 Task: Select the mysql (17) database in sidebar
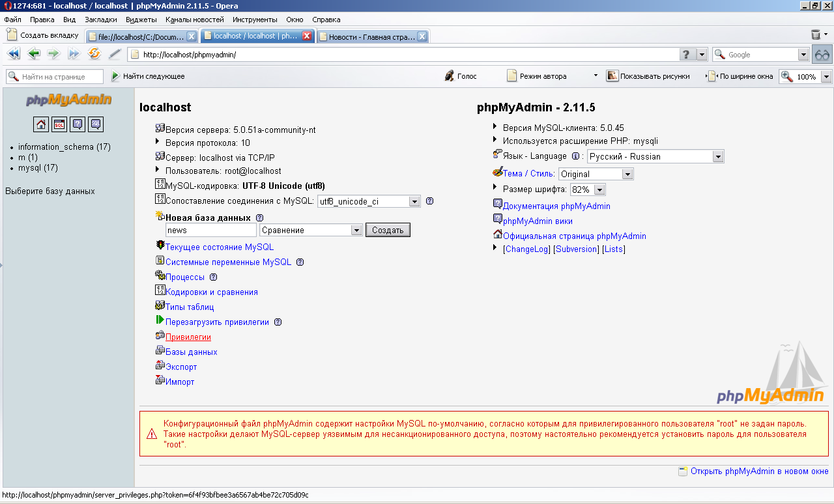pos(38,168)
